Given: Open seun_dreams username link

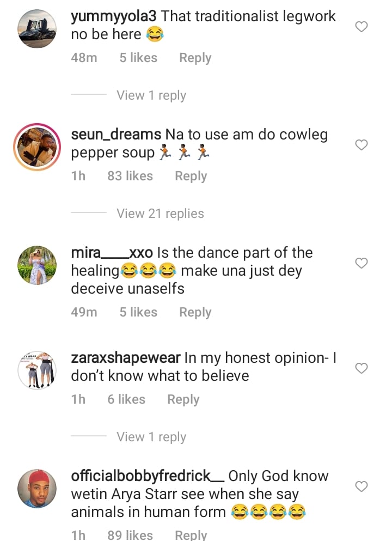Looking at the screenshot, I should [x=116, y=135].
